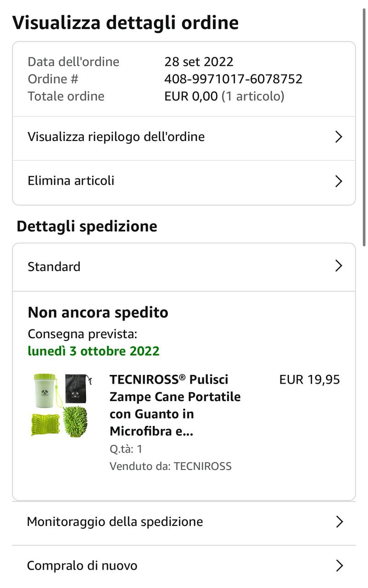
Task: Click the green lunedì 3 ottobre 2022 date
Action: tap(94, 351)
